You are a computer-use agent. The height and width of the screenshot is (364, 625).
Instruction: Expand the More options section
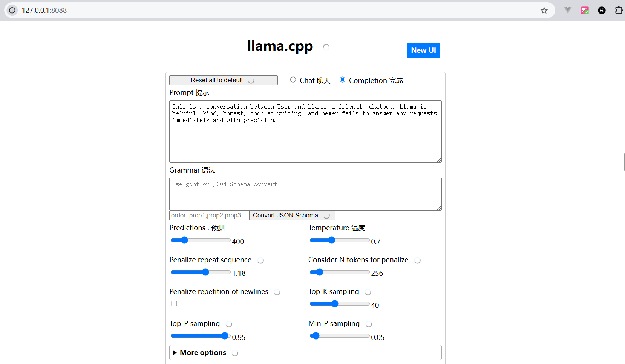[305, 353]
